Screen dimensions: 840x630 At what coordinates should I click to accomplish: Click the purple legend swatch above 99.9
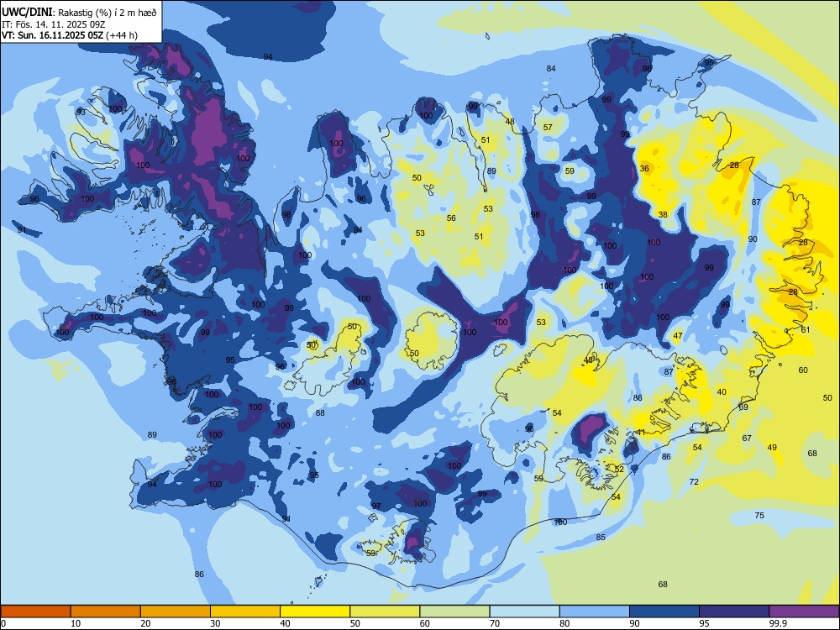[804, 612]
